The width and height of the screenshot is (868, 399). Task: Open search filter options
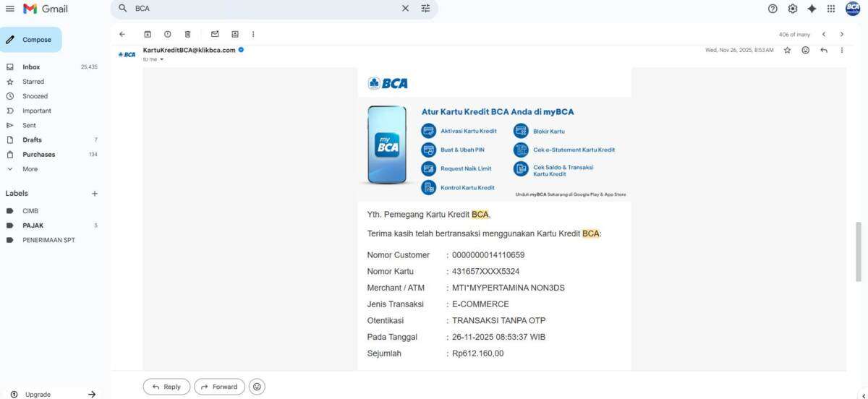click(x=425, y=9)
